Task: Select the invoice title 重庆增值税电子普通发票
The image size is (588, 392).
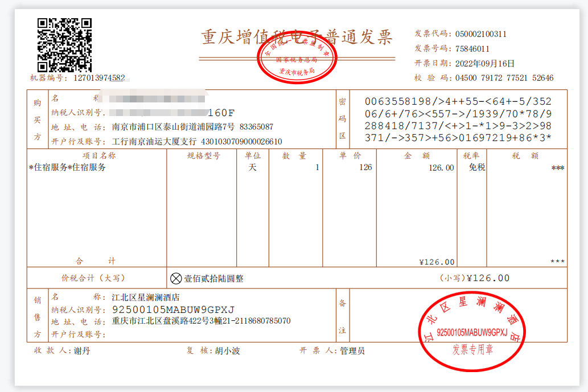Action: point(297,35)
